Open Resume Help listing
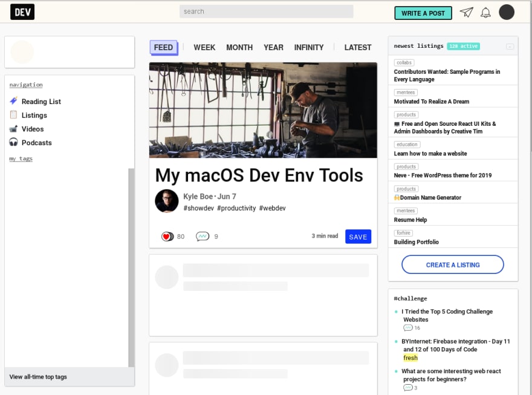Screen dimensions: 532x395 coord(410,220)
